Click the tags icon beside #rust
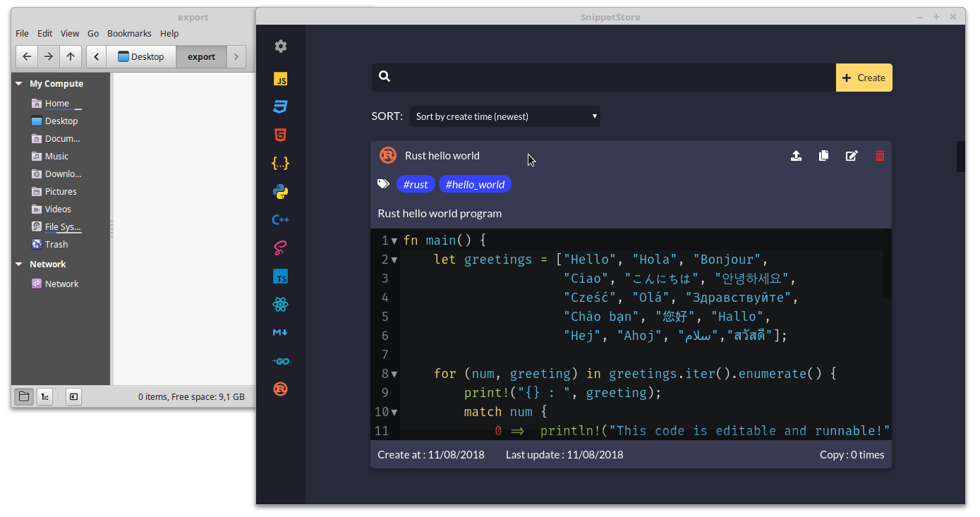Screen dimensions: 980x517 383,184
